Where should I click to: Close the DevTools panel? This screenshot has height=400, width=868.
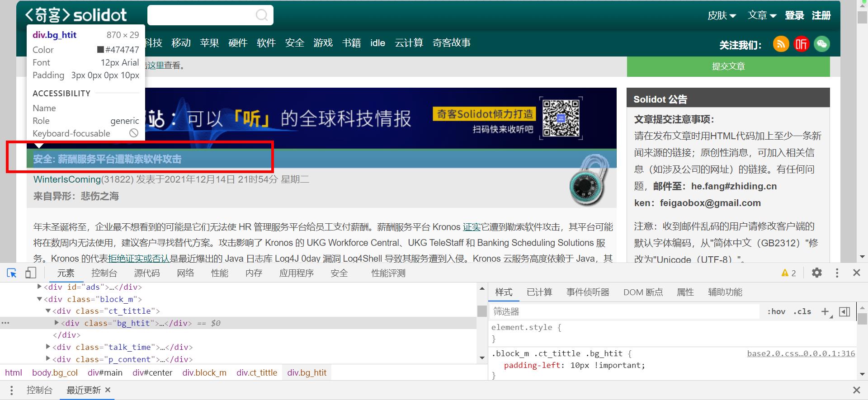click(856, 273)
